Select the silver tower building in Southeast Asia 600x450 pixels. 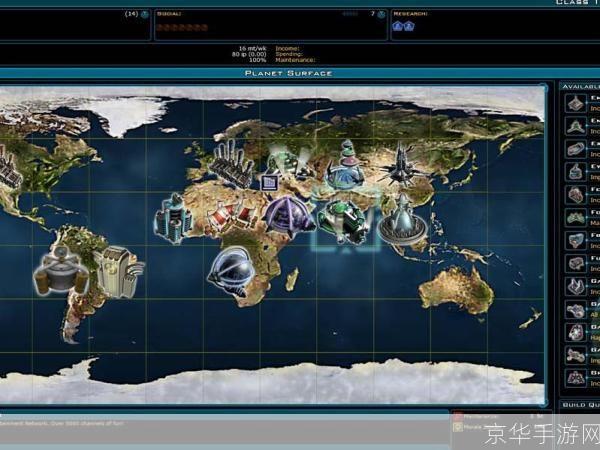(x=403, y=220)
